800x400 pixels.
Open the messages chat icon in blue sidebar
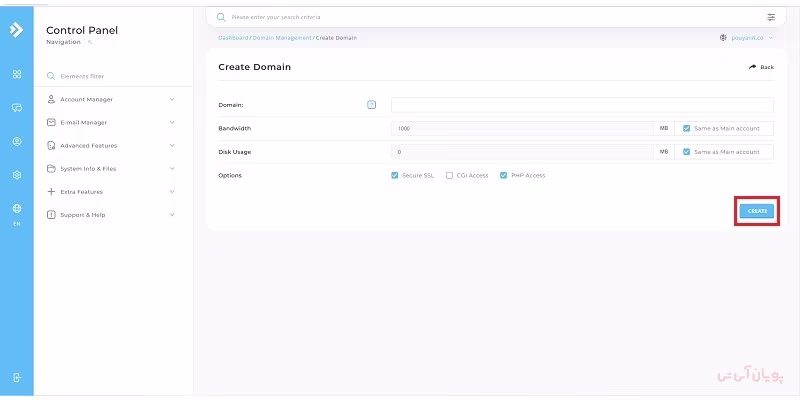(17, 108)
